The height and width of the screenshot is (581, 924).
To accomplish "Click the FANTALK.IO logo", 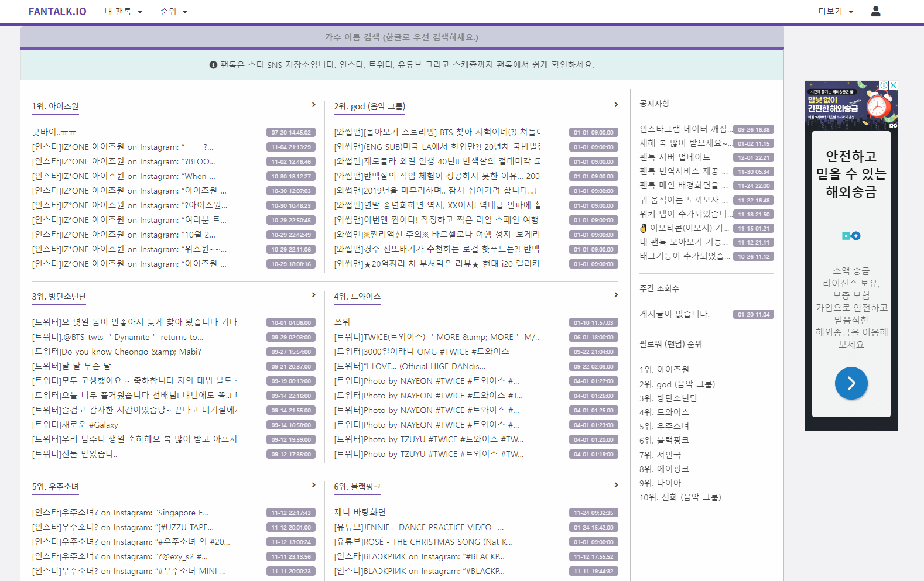I will 57,12.
